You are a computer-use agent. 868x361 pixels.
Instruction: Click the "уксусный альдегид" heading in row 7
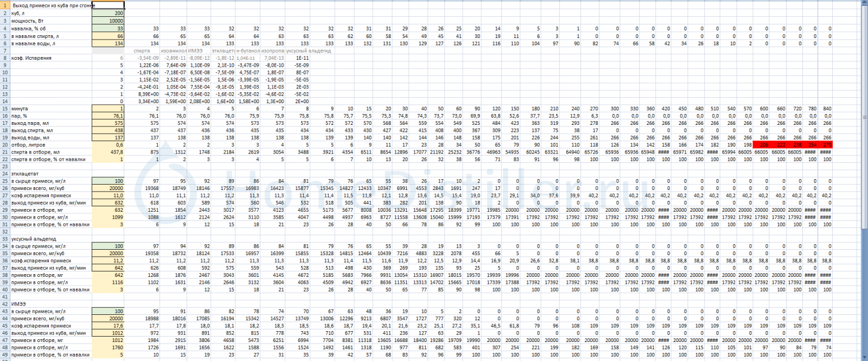tap(308, 51)
